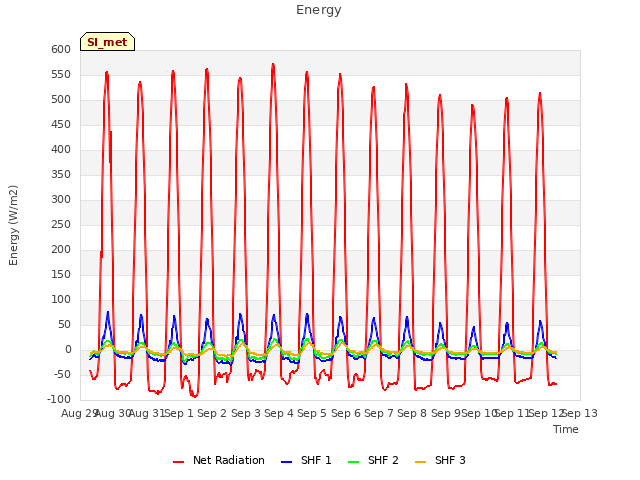Image resolution: width=640 pixels, height=480 pixels.
Task: Click the 600 y-axis tick label
Action: coord(61,49)
